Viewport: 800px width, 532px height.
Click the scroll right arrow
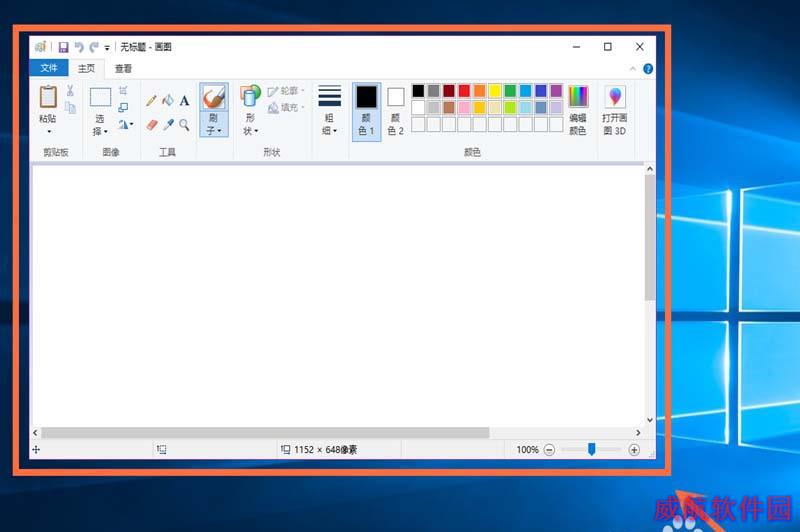coord(638,433)
